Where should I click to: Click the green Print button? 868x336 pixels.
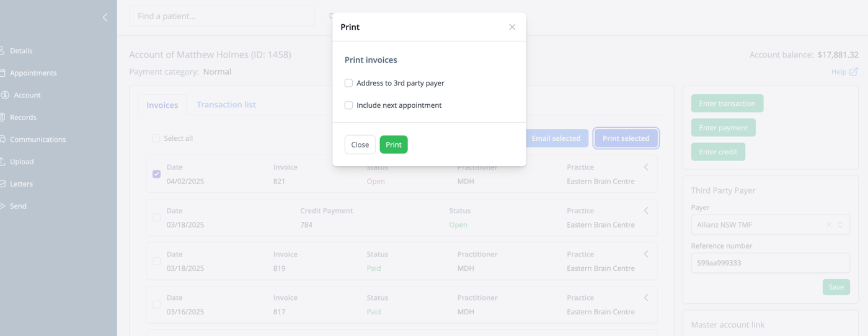click(x=394, y=144)
